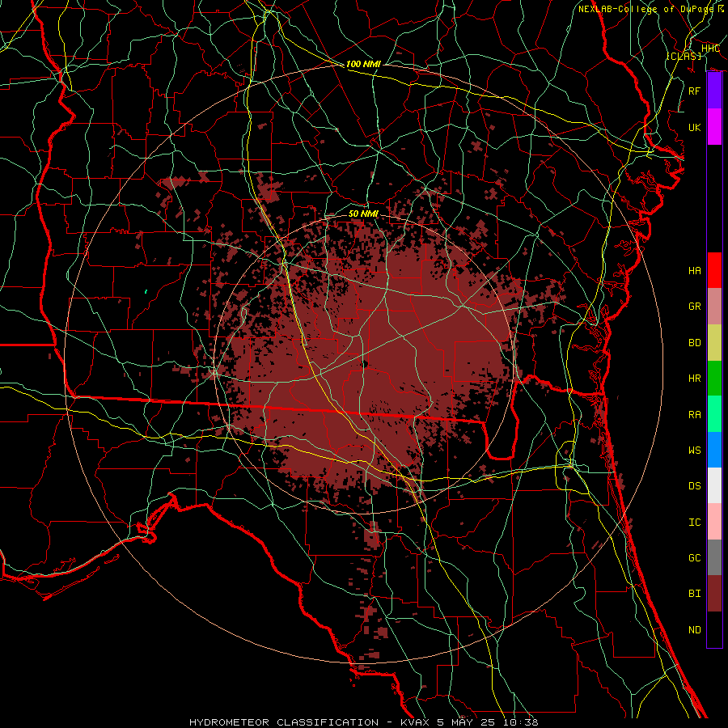Click the Hydrometeor Classification KVAX title caption
This screenshot has height=728, width=728.
[363, 722]
